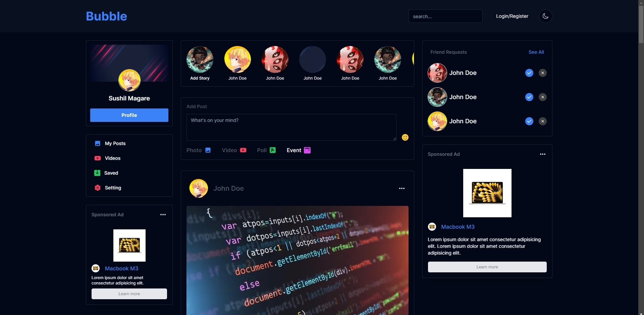This screenshot has width=644, height=315.
Task: Decline the red-masked avatar's friend request
Action: 543,73
